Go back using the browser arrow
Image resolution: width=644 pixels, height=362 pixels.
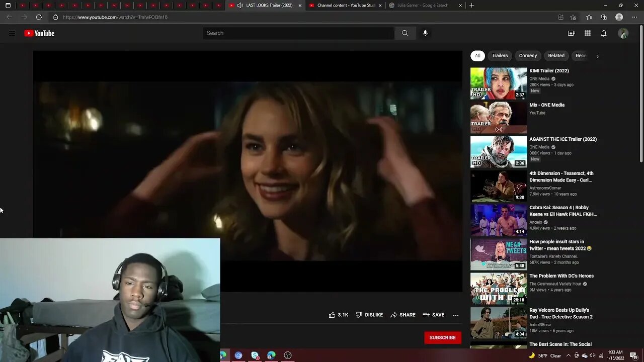click(x=9, y=17)
